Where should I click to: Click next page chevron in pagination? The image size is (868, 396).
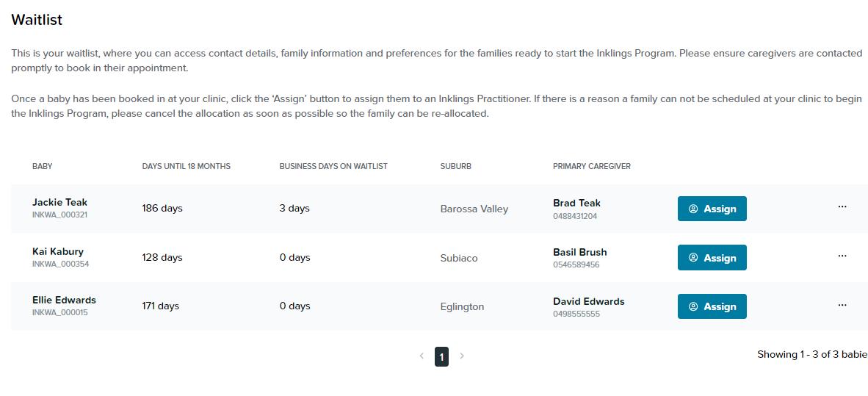462,356
